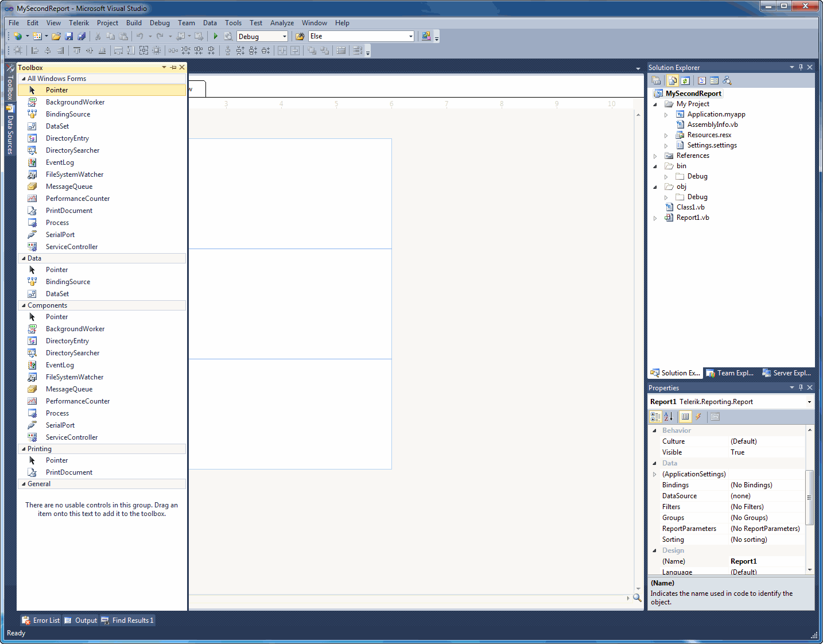Open the Build menu

coord(134,23)
